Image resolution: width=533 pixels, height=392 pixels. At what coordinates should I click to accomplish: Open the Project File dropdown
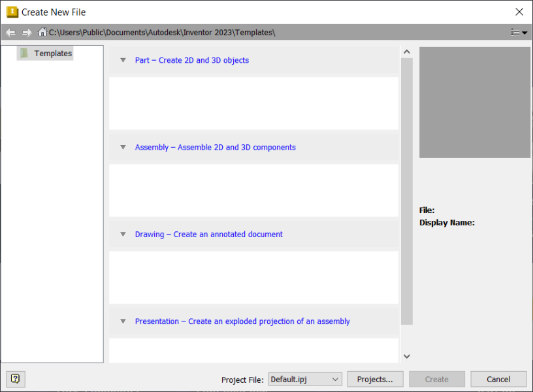(x=305, y=379)
